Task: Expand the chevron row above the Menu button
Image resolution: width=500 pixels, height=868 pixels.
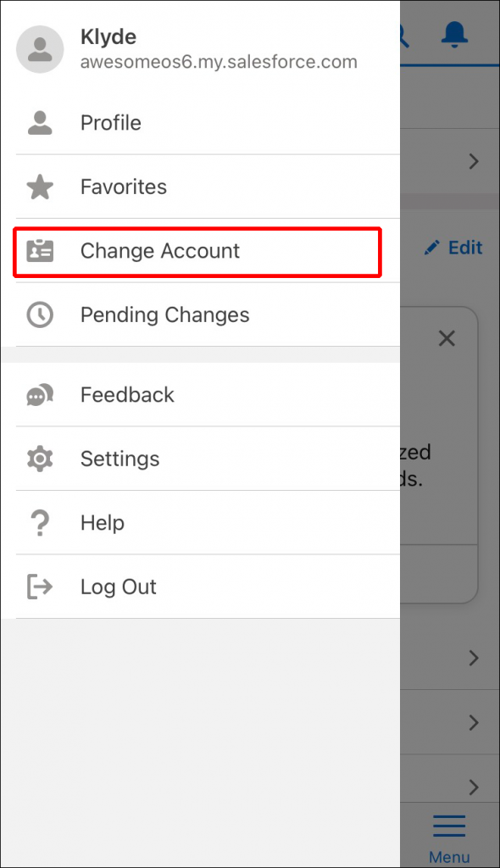Action: [474, 787]
